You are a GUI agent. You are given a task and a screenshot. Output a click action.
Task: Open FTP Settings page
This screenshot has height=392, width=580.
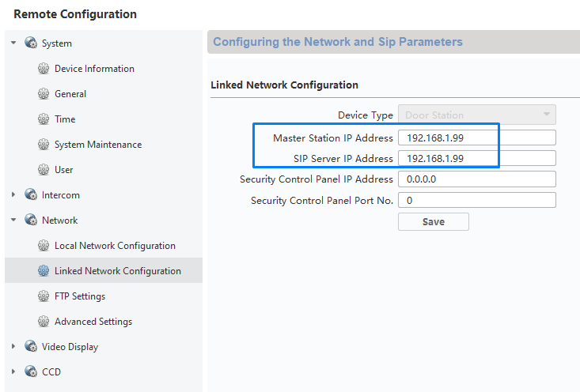point(80,296)
